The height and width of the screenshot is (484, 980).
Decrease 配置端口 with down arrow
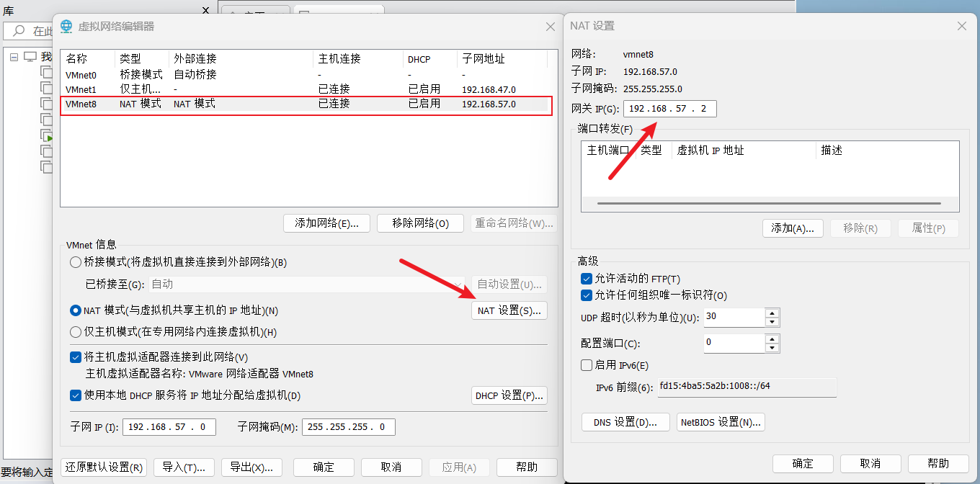click(x=772, y=348)
